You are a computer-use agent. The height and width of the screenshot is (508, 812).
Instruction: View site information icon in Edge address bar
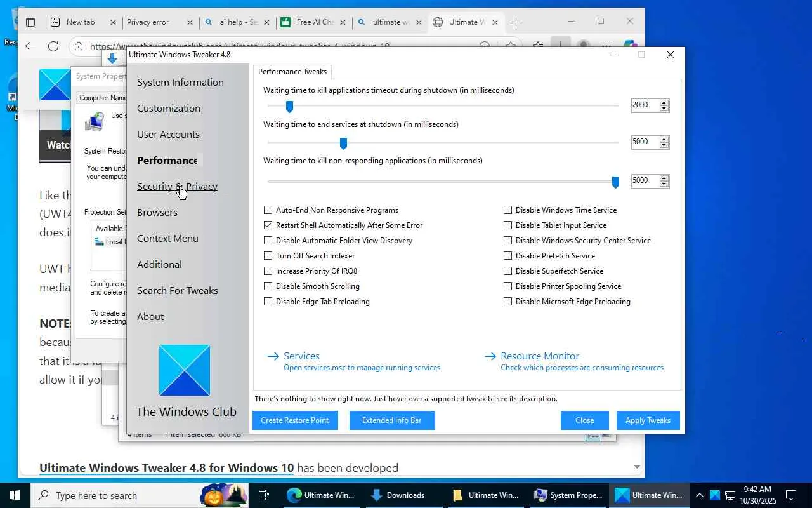coord(78,46)
